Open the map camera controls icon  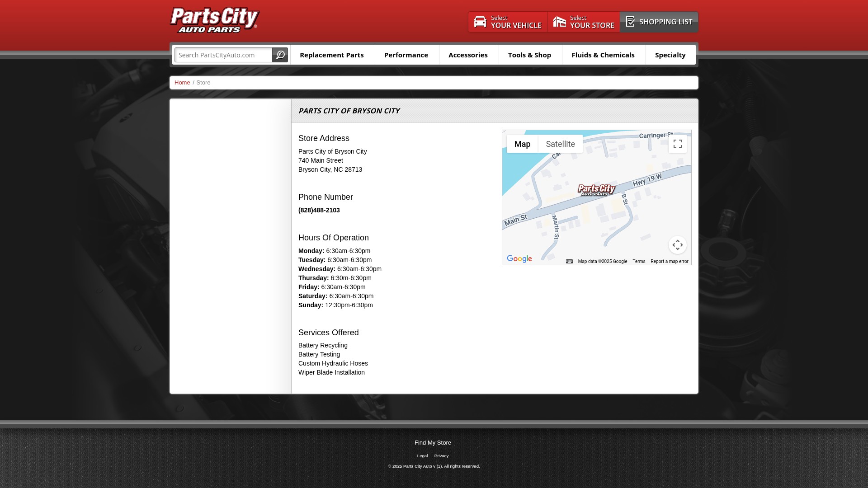point(677,245)
